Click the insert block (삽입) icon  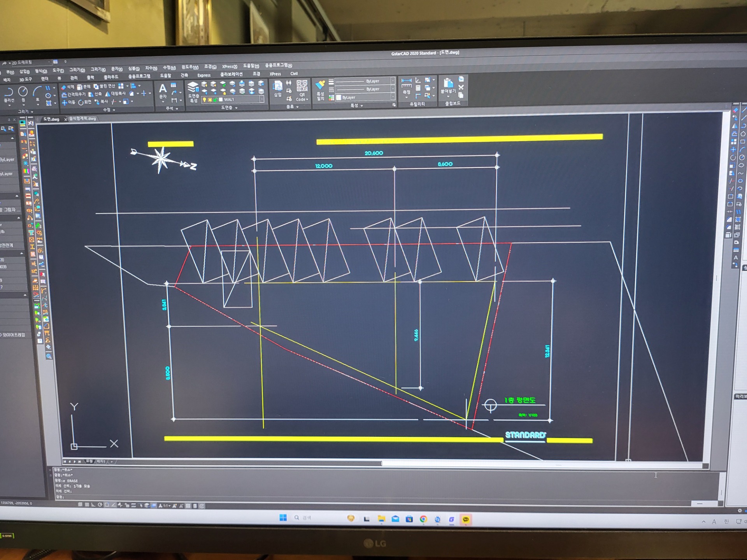coord(277,89)
